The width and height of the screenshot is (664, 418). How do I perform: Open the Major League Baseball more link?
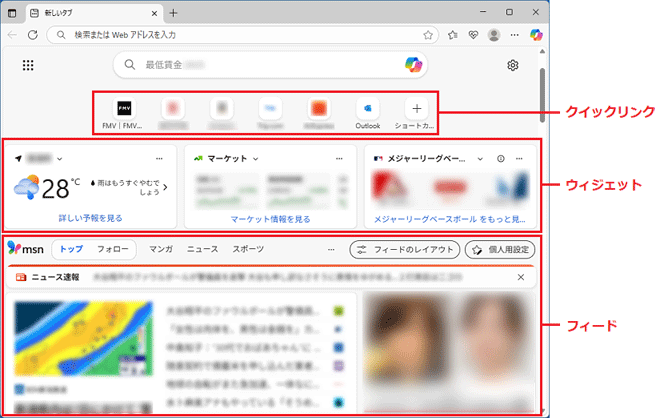pos(449,219)
